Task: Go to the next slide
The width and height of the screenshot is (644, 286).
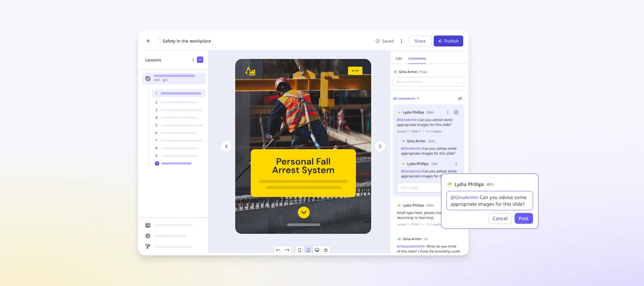Action: tap(380, 146)
